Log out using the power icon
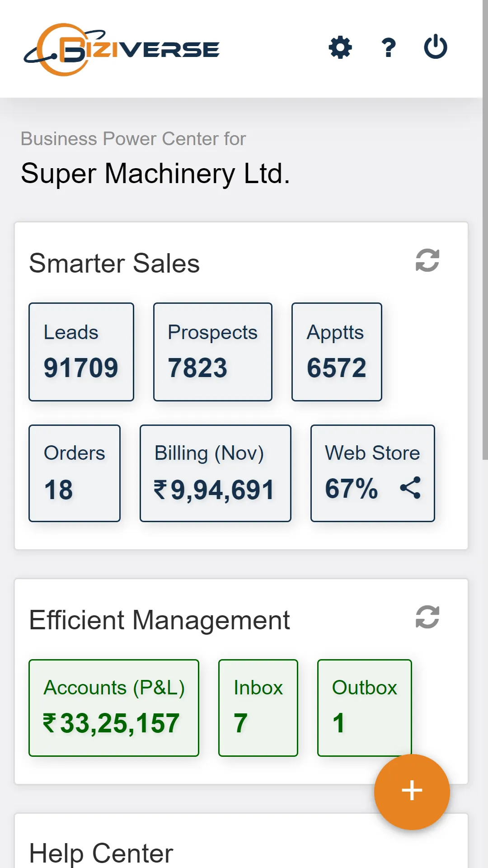Image resolution: width=488 pixels, height=868 pixels. [436, 47]
